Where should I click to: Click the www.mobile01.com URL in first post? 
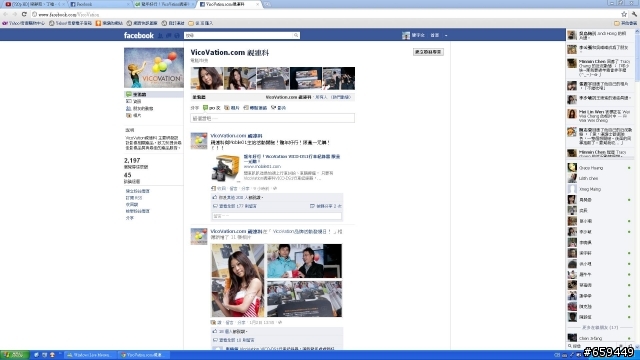pyautogui.click(x=262, y=166)
